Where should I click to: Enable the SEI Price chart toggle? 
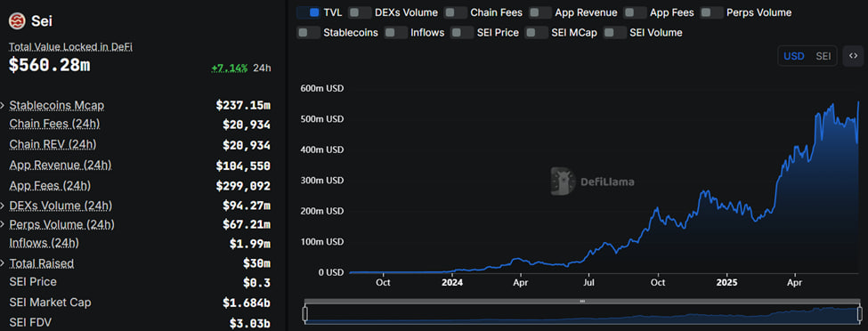[x=462, y=33]
